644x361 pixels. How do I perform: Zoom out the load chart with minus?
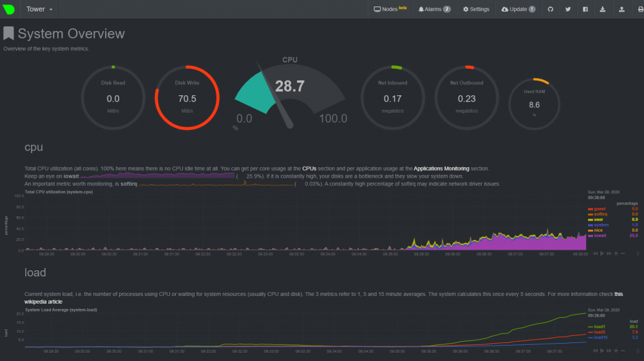coord(623,351)
